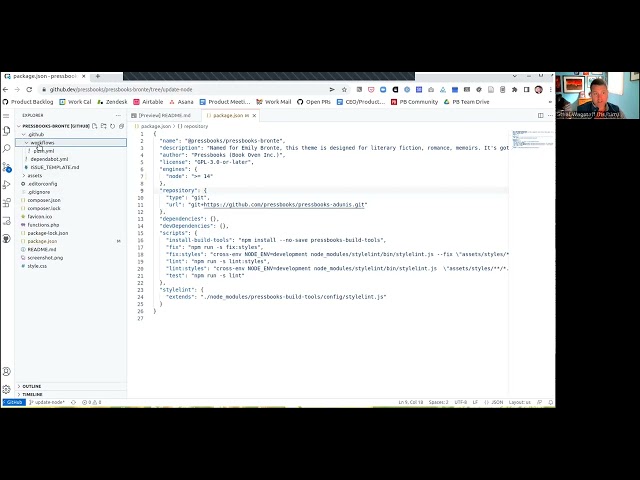640x480 pixels.
Task: Open the Zendesk bookmark
Action: click(112, 102)
